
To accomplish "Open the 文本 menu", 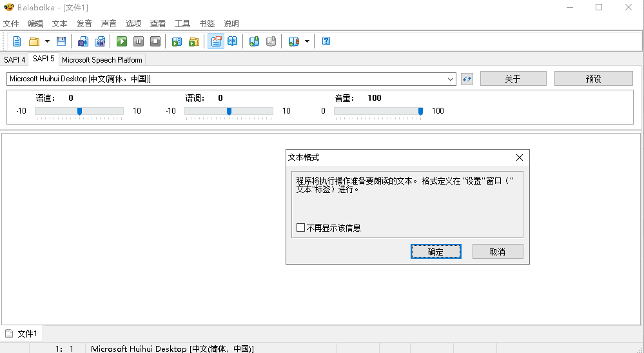I will [59, 23].
